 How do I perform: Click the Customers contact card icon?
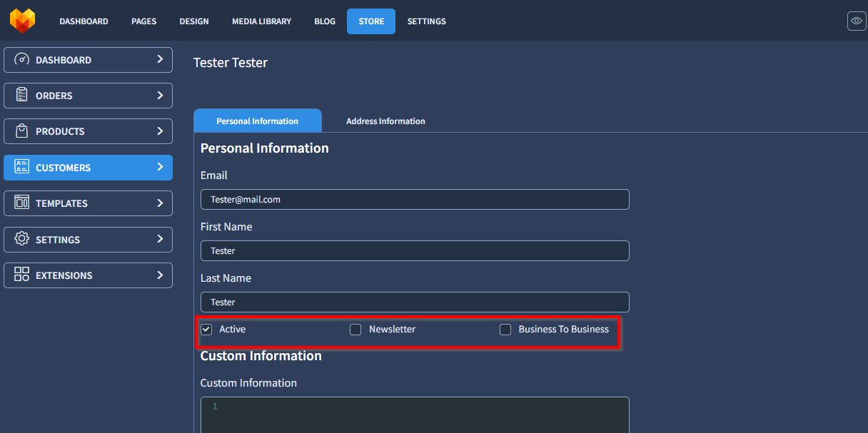21,168
